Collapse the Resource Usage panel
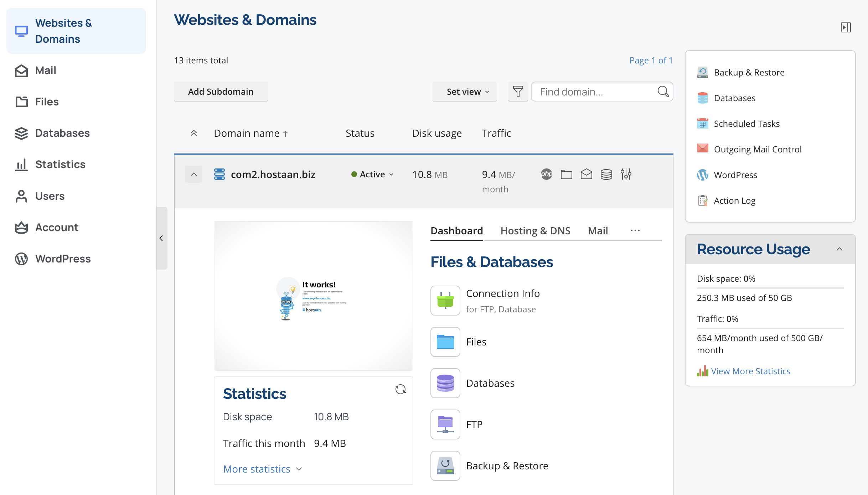Viewport: 868px width, 495px height. (839, 249)
